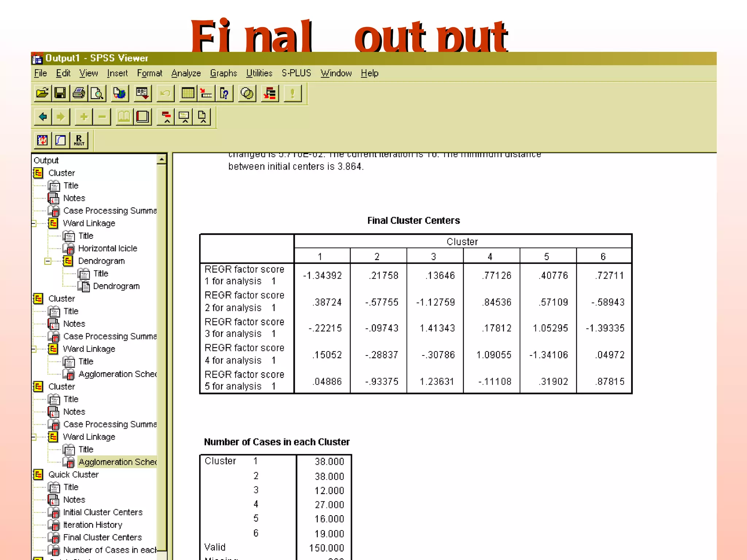Image resolution: width=747 pixels, height=560 pixels.
Task: Open the Window menu
Action: 336,73
